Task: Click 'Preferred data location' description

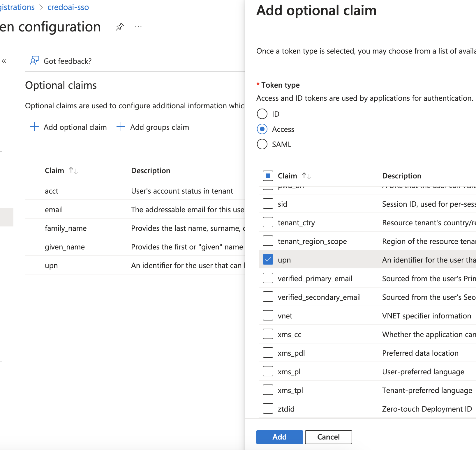Action: pyautogui.click(x=420, y=353)
